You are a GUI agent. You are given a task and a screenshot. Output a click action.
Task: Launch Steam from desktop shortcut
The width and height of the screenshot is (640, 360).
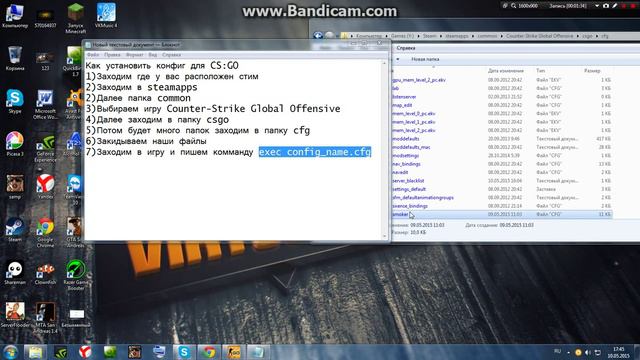[15, 230]
